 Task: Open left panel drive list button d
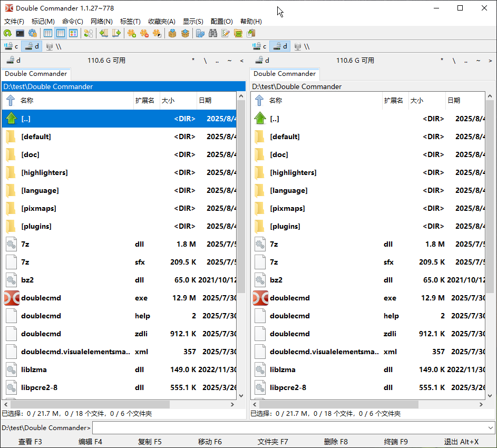13,60
